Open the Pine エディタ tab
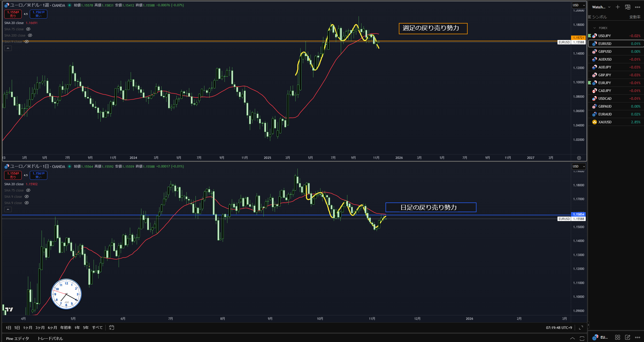Screen dimensions: 644x342 18,338
